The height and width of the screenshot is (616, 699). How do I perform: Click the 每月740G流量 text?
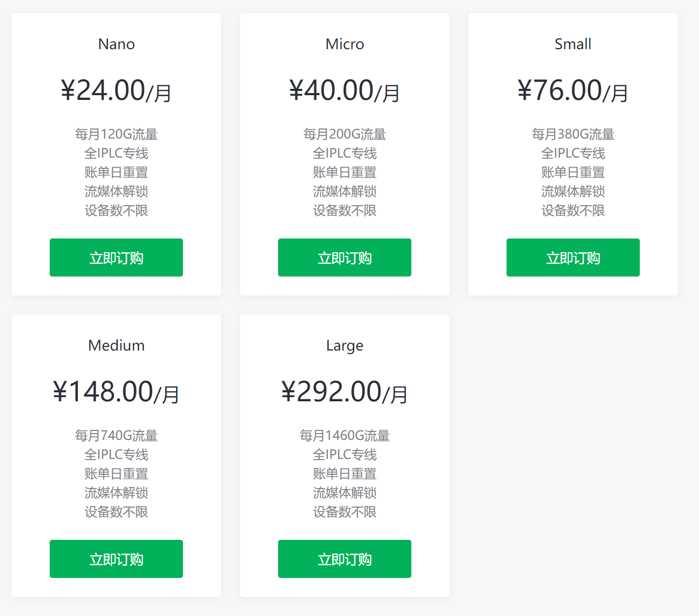tap(116, 436)
